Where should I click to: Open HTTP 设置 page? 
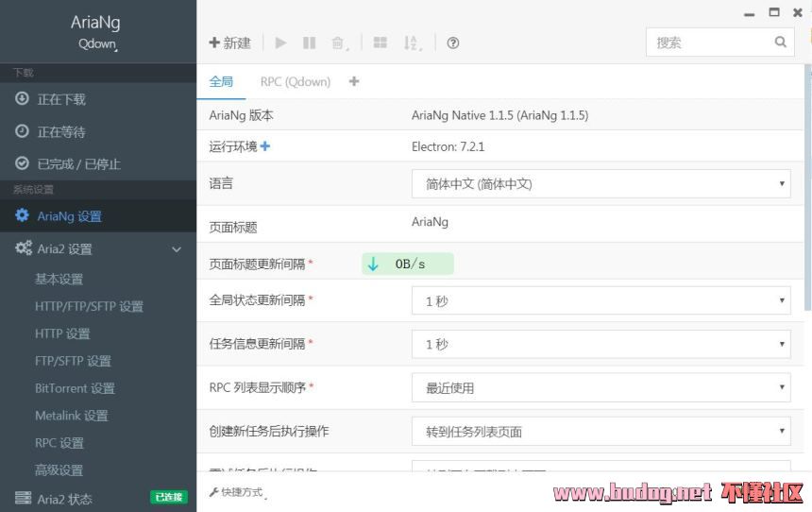tap(62, 333)
